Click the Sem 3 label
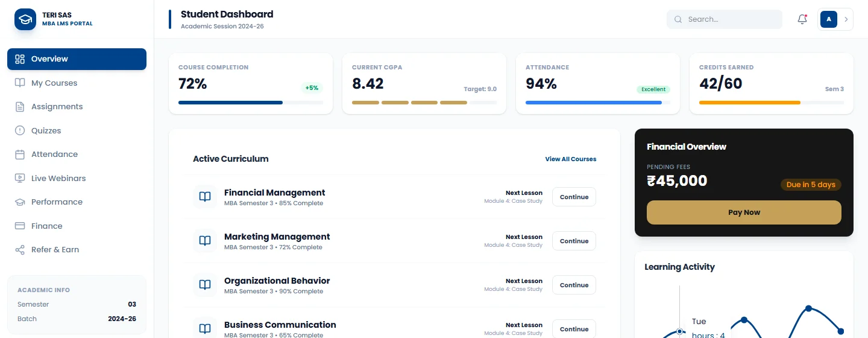Screen dimensions: 868x338 point(834,89)
